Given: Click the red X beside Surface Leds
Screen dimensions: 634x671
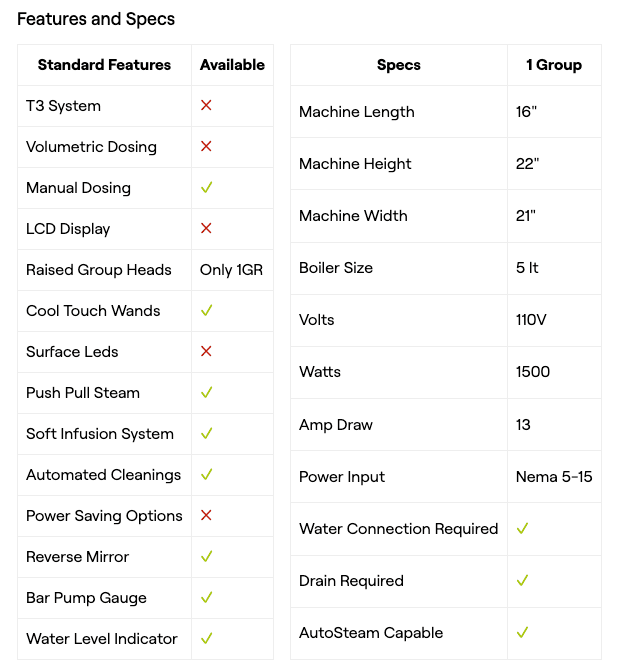Looking at the screenshot, I should tap(206, 351).
